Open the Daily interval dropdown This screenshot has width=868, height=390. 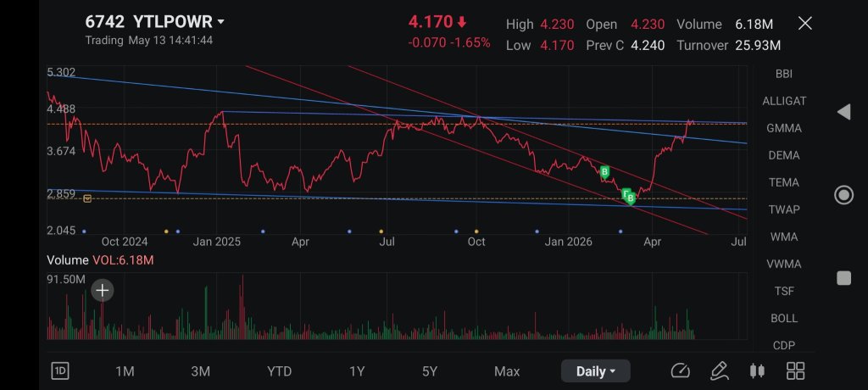[596, 371]
